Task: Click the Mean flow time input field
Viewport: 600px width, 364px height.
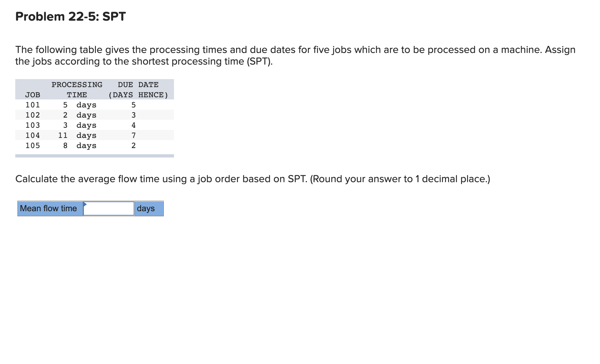Action: [108, 208]
